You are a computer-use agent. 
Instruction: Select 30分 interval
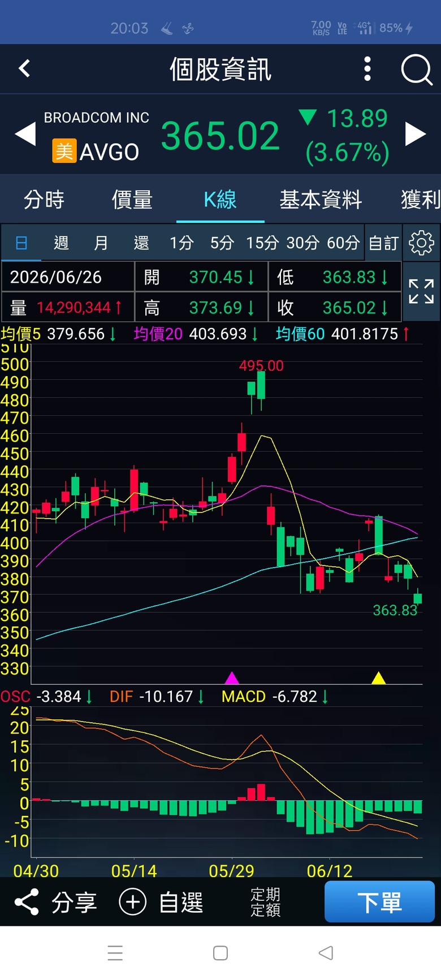302,243
